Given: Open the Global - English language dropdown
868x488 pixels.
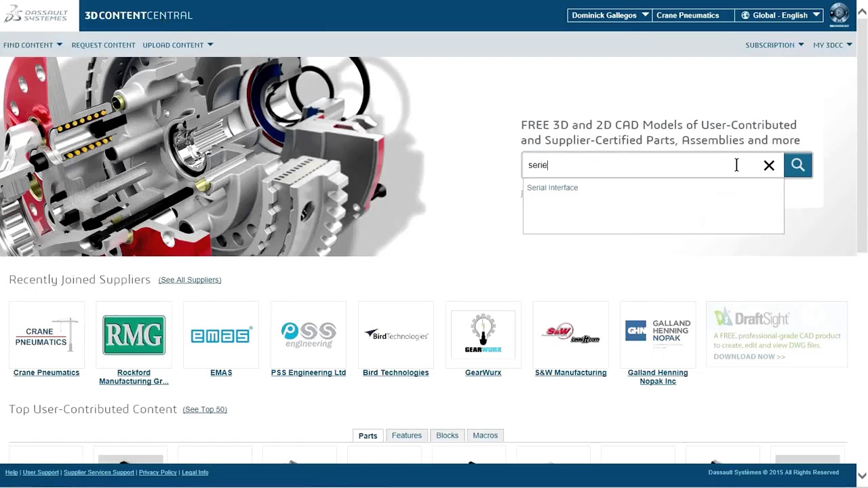Looking at the screenshot, I should (x=779, y=15).
